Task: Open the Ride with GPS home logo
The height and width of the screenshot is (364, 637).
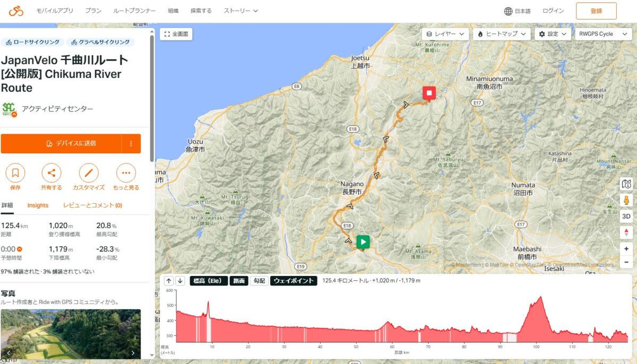Action: pyautogui.click(x=16, y=11)
